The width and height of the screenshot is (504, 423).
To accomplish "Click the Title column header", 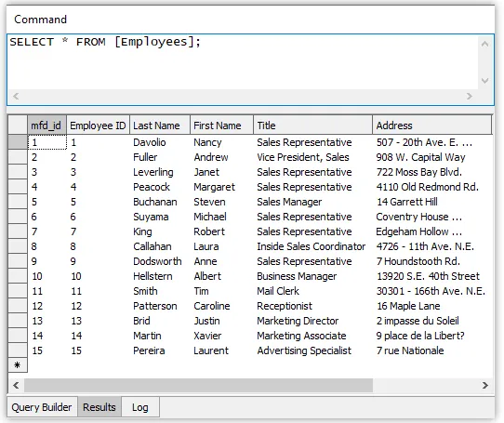I will coord(312,125).
